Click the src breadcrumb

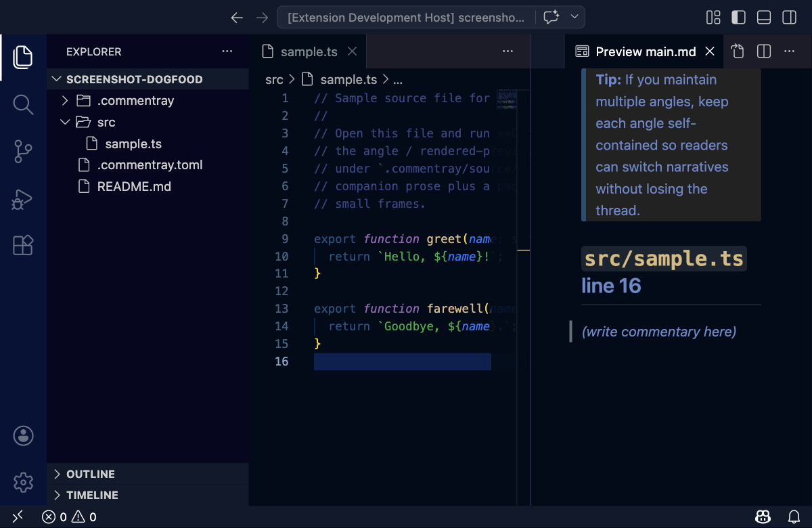(x=274, y=80)
